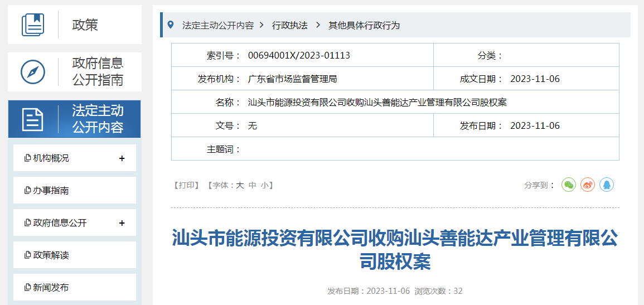Viewport: 644px width, 305px height.
Task: Open 政府信息公开 menu item
Action: click(75, 223)
